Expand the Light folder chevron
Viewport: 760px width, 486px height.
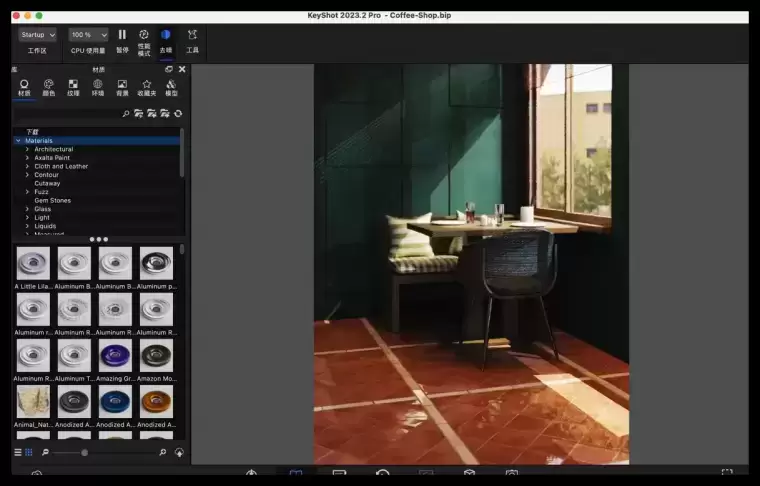tap(27, 218)
